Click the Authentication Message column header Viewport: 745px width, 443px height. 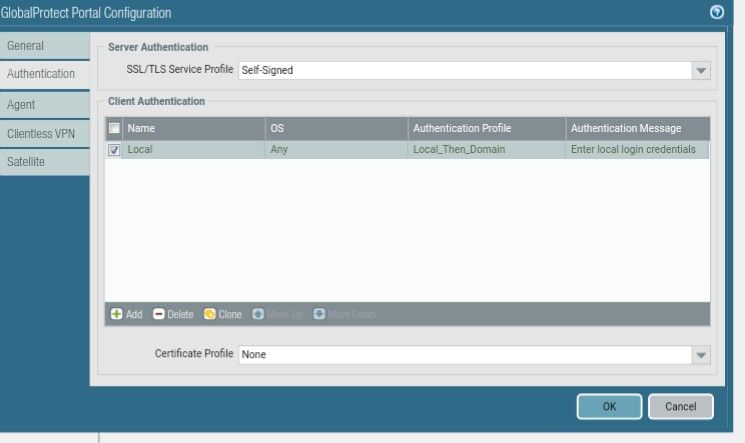point(638,128)
